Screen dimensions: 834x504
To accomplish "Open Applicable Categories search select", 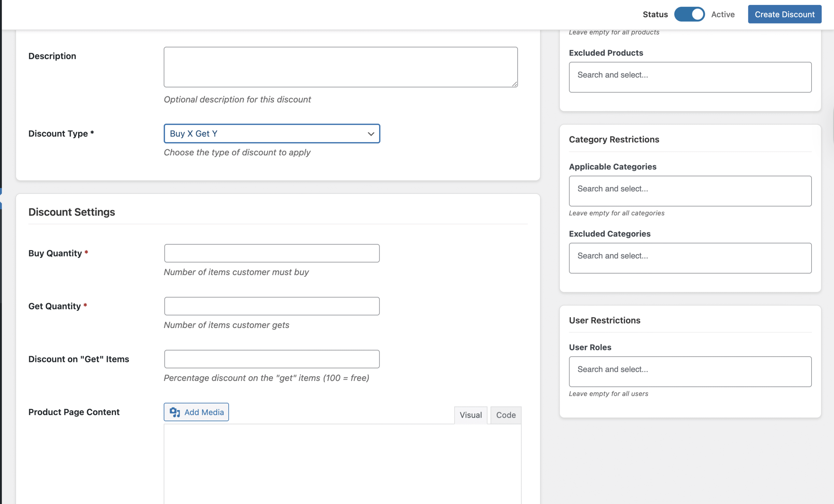I will (x=690, y=191).
